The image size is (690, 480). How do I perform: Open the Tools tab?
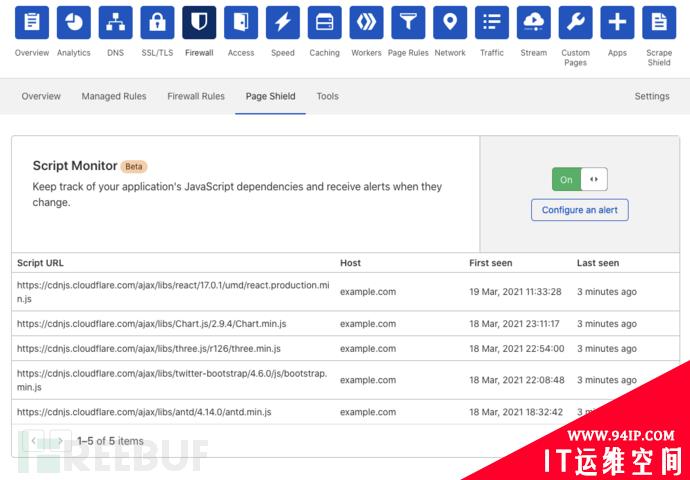(x=327, y=96)
